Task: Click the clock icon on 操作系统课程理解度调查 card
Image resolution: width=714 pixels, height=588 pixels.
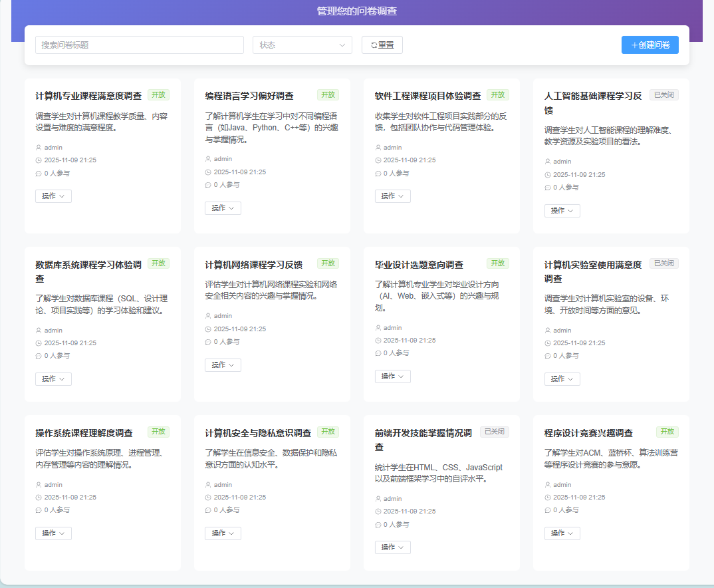Action: click(39, 498)
